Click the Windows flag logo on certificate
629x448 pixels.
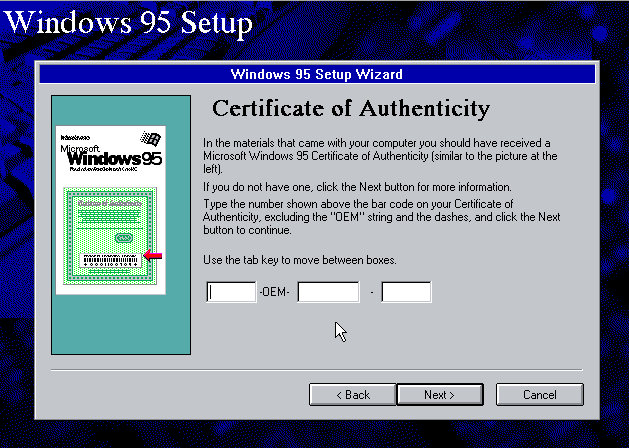[x=151, y=140]
